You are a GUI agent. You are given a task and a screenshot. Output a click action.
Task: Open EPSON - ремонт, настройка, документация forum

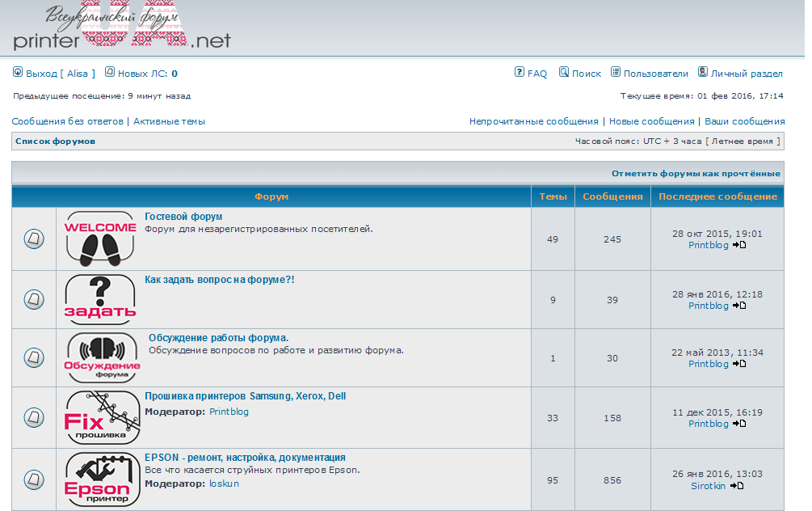click(x=245, y=458)
